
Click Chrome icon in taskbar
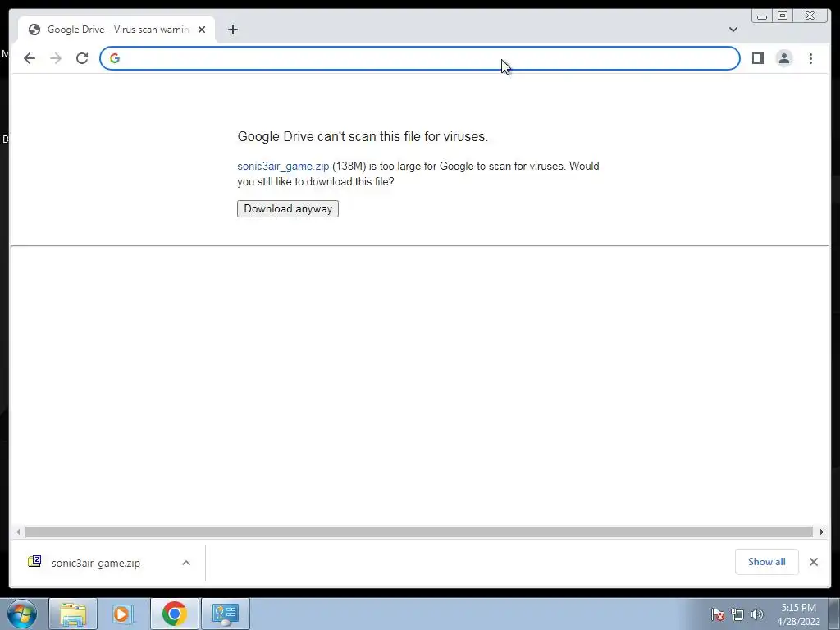pyautogui.click(x=174, y=614)
